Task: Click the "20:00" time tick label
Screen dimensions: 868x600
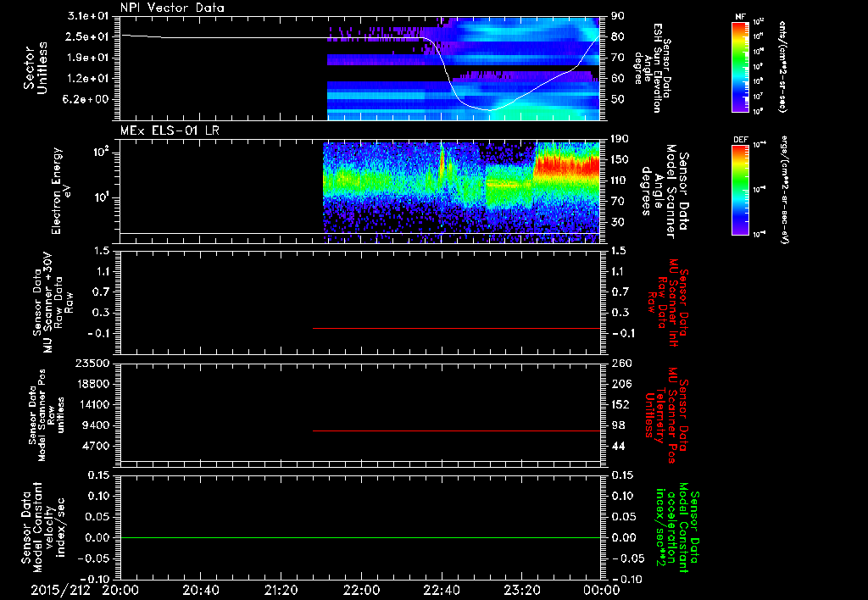Action: point(120,590)
